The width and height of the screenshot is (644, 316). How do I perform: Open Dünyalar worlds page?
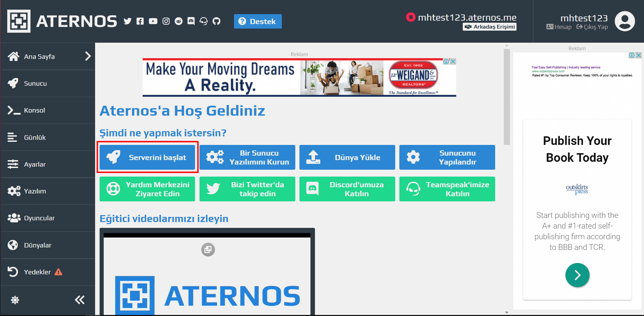pos(48,245)
